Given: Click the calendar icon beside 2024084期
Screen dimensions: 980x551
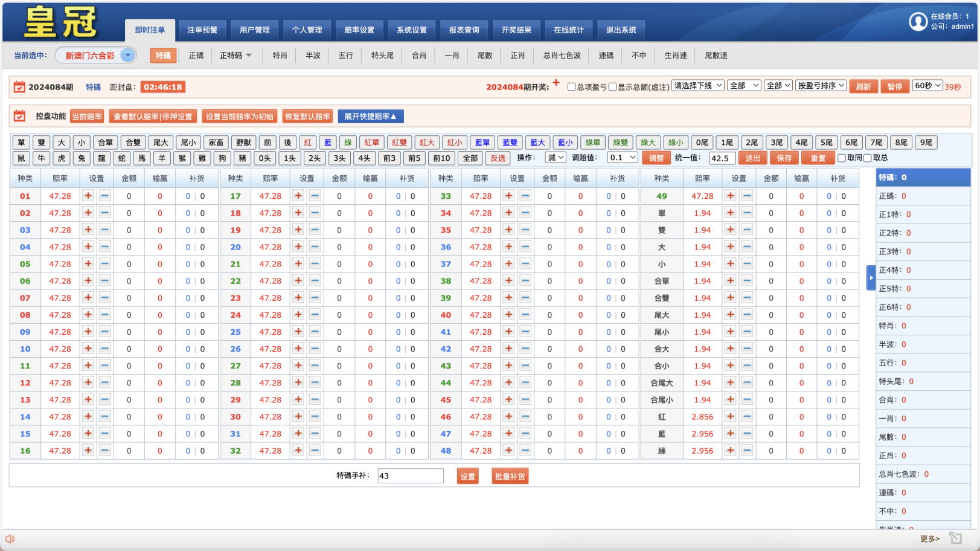Looking at the screenshot, I should 19,86.
